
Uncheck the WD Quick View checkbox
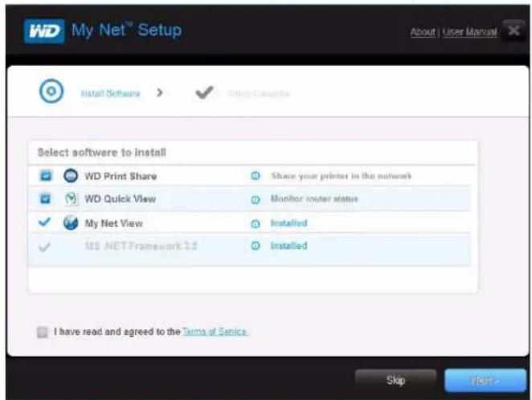(46, 198)
